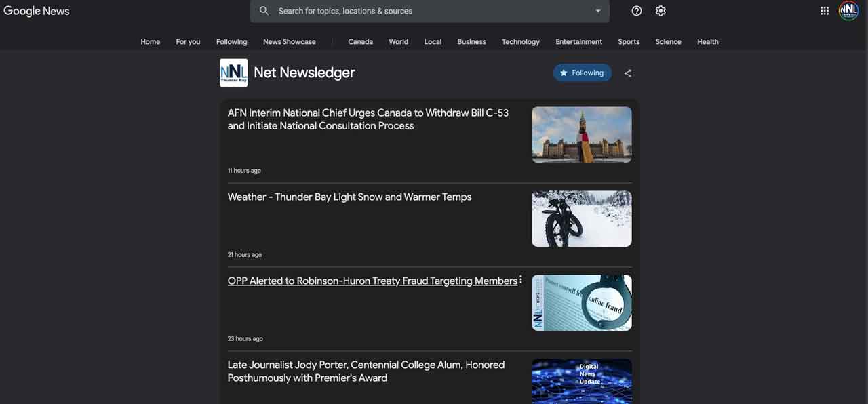This screenshot has height=404, width=868.
Task: Click the account profile avatar
Action: (848, 11)
